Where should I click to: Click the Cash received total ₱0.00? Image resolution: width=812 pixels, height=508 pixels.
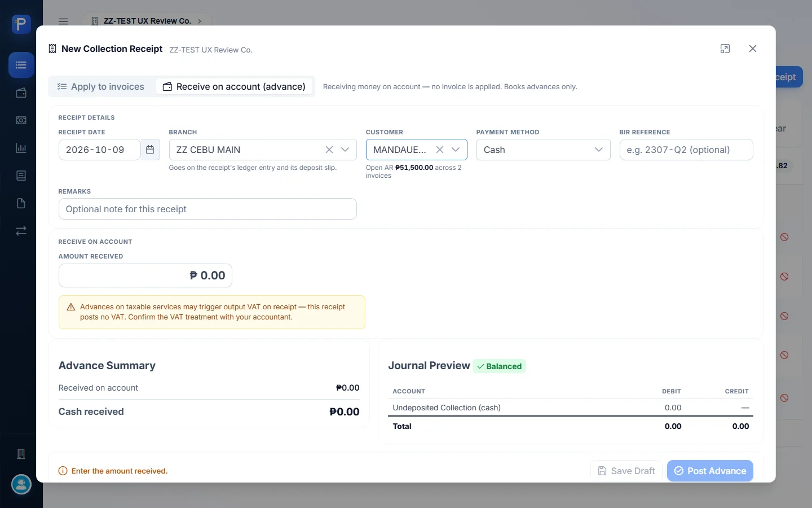(x=345, y=411)
